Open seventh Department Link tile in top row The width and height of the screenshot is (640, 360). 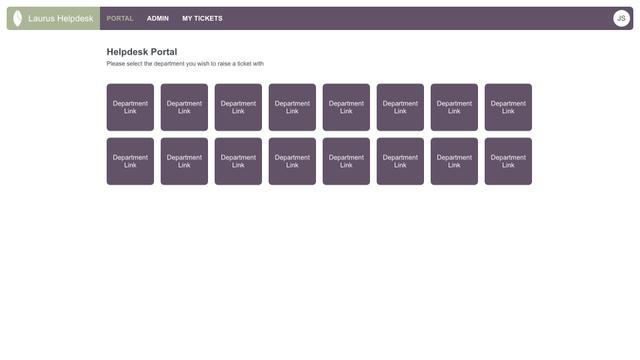pos(454,107)
